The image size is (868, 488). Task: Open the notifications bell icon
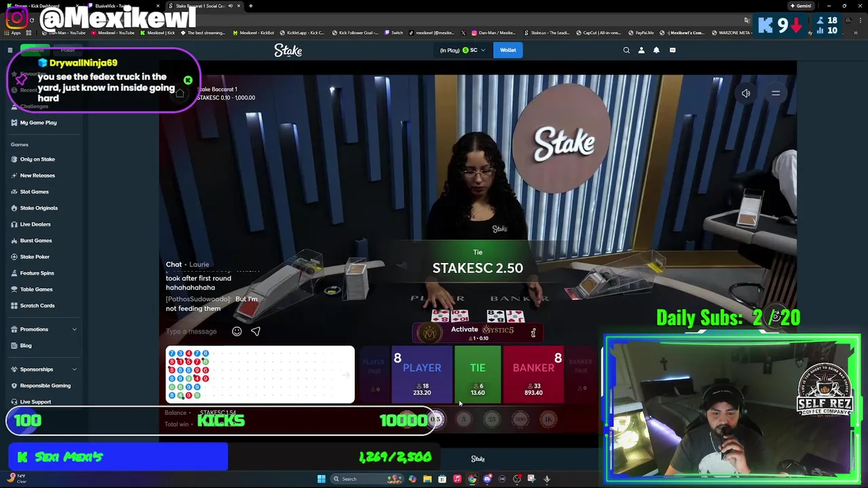656,50
